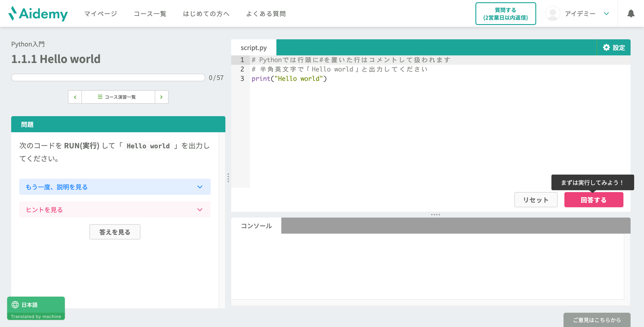The image size is (644, 327).
Task: Click inside the code editor on line 3
Action: pos(289,78)
